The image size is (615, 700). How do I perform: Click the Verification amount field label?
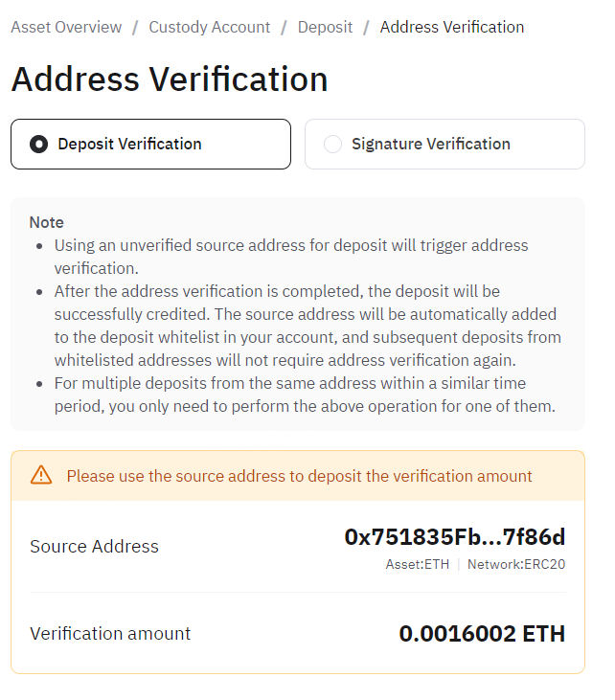pyautogui.click(x=110, y=634)
